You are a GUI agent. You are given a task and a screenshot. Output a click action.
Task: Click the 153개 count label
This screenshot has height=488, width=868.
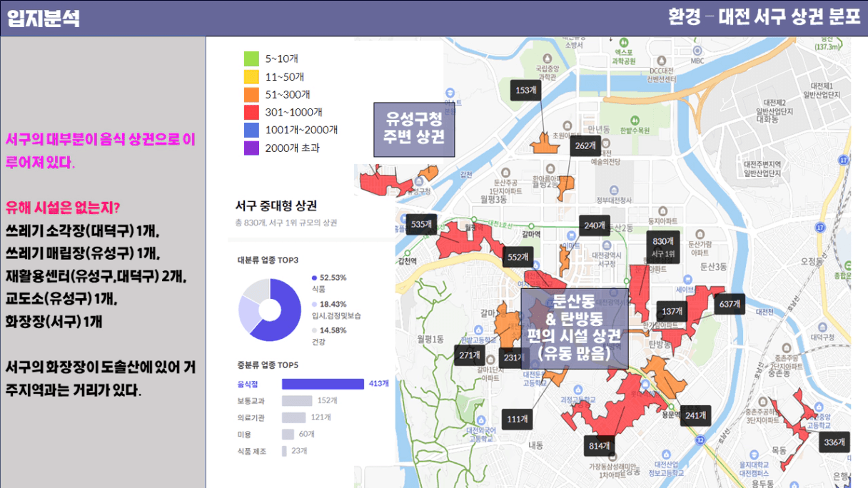click(525, 90)
